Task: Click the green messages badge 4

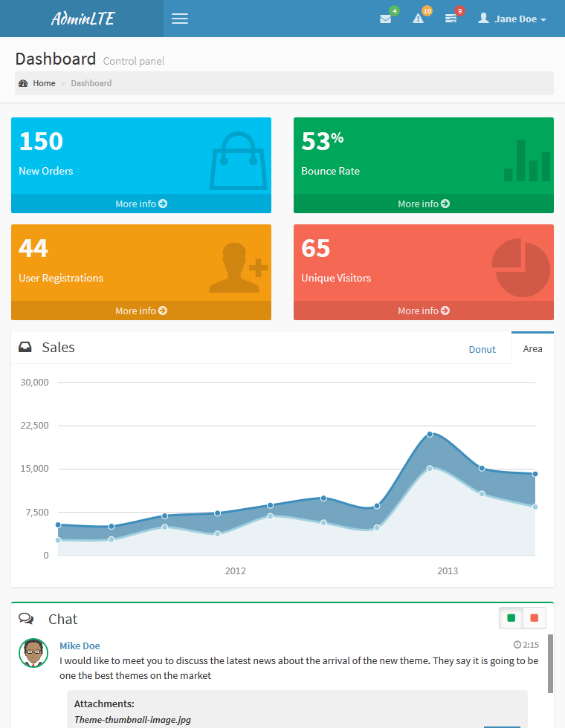Action: [395, 10]
